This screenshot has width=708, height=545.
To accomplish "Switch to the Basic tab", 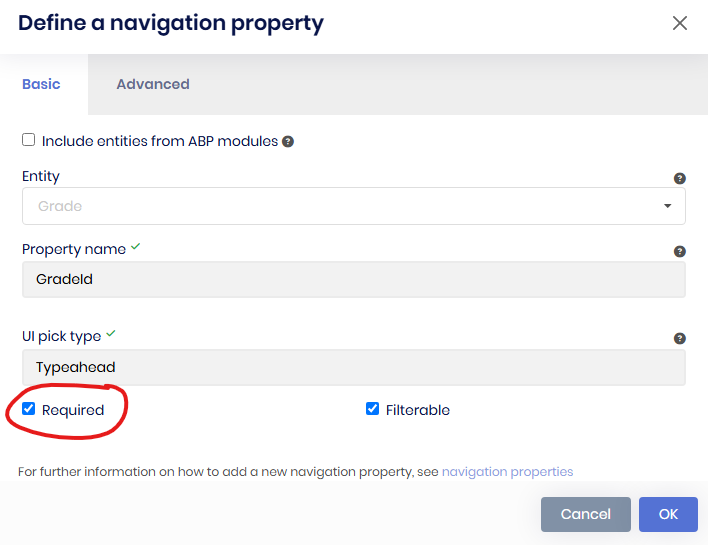I will [42, 84].
